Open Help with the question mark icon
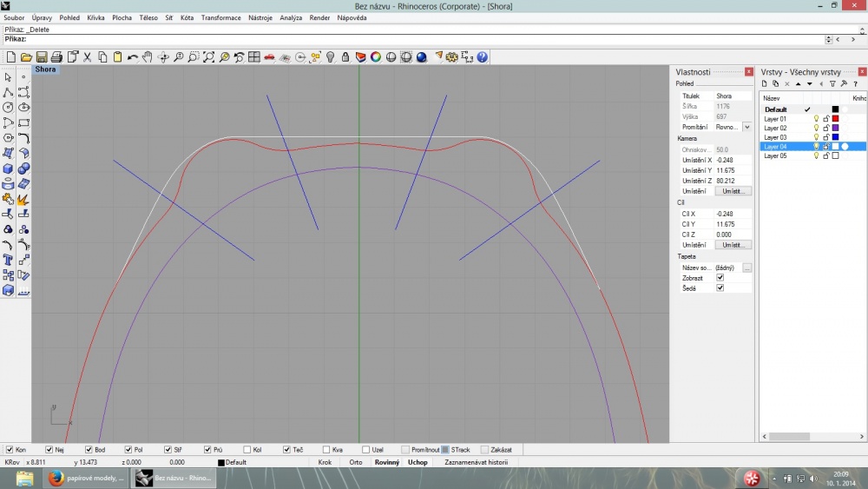The width and height of the screenshot is (868, 489). 483,57
